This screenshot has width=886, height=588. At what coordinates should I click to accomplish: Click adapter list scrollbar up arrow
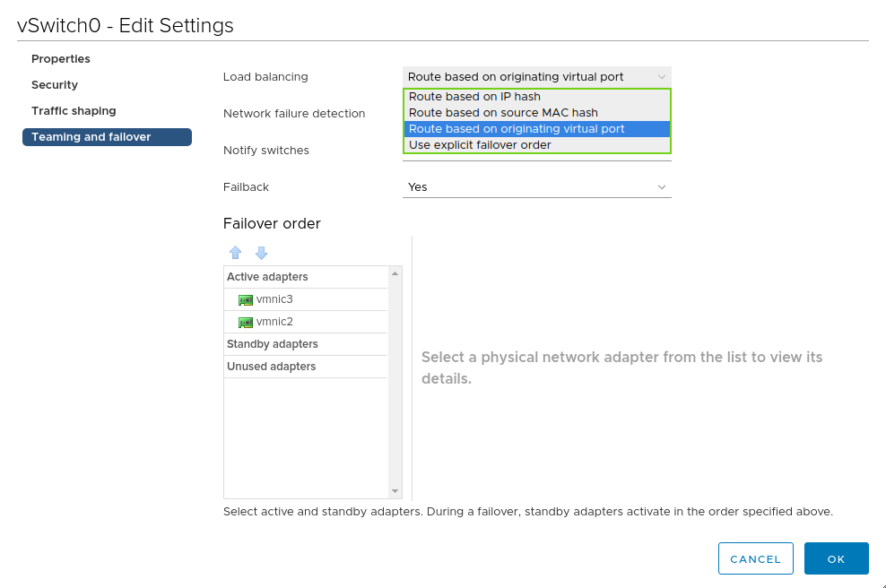click(395, 273)
